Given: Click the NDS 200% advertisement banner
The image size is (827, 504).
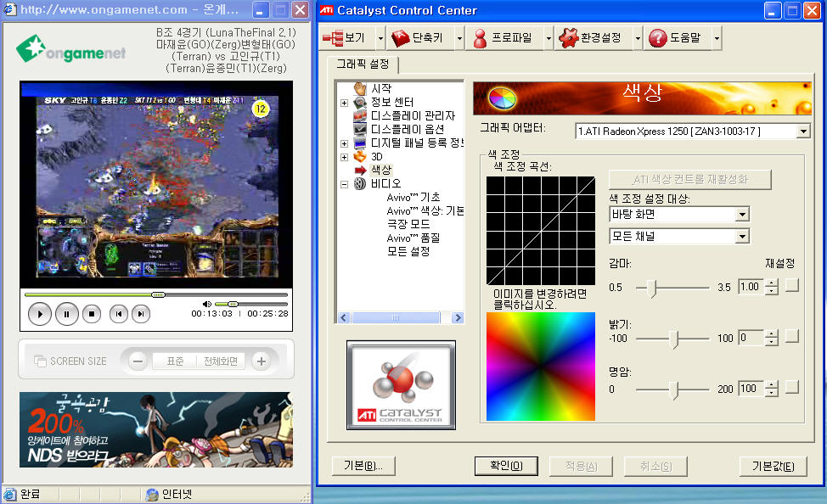Looking at the screenshot, I should 156,429.
